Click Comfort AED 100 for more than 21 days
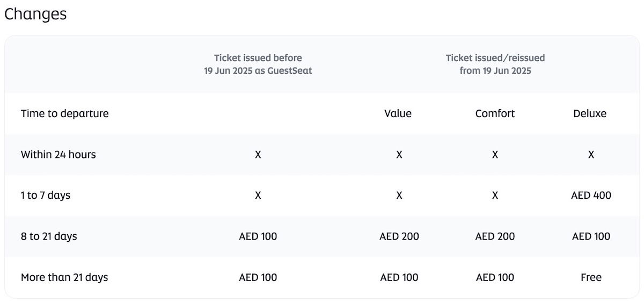The image size is (644, 303). point(495,277)
